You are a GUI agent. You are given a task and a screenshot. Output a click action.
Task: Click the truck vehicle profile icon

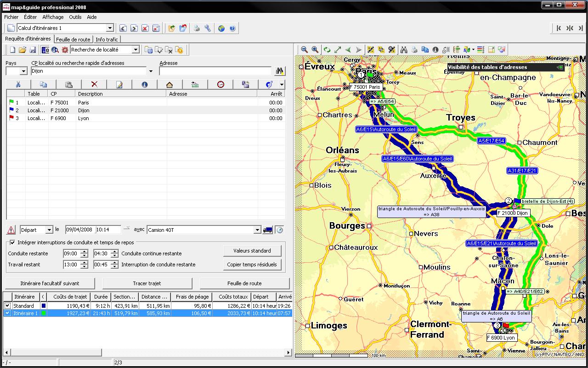pos(267,230)
